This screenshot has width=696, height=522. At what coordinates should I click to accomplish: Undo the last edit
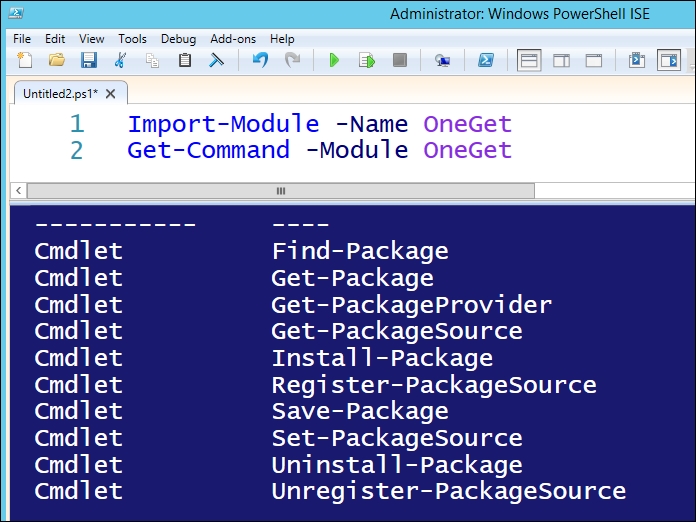(260, 60)
